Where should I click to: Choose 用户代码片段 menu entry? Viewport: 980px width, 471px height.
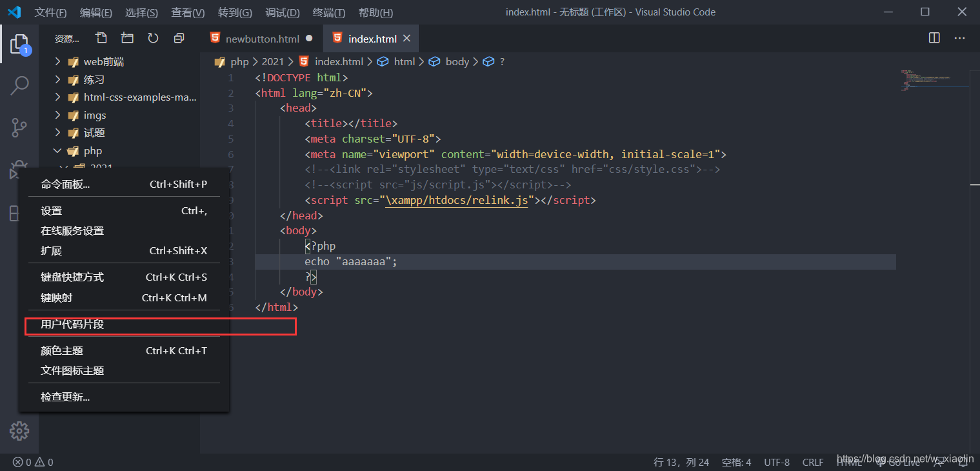coord(124,325)
